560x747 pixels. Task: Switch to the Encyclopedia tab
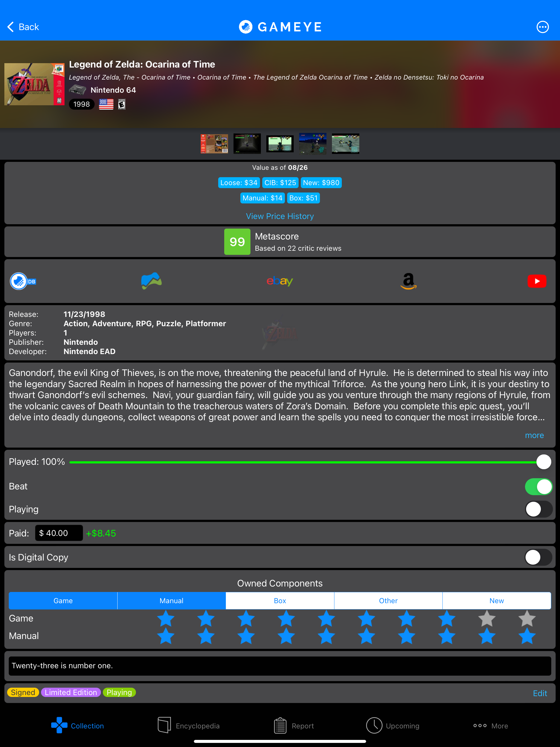coord(164,725)
